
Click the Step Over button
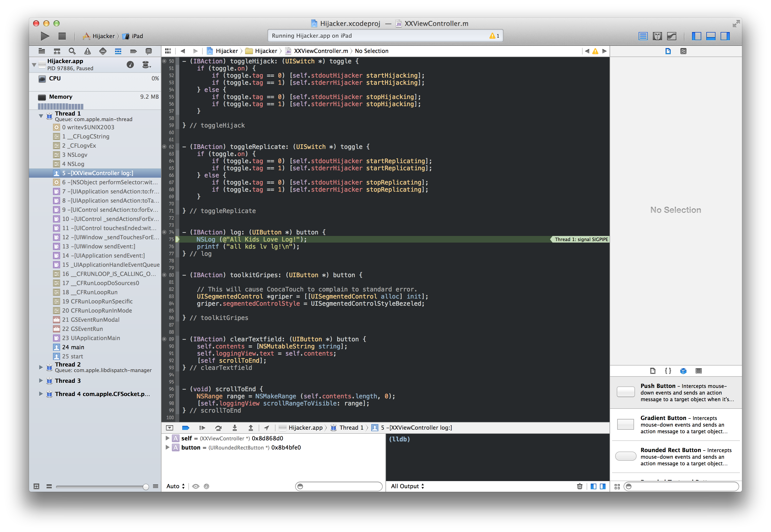click(218, 428)
